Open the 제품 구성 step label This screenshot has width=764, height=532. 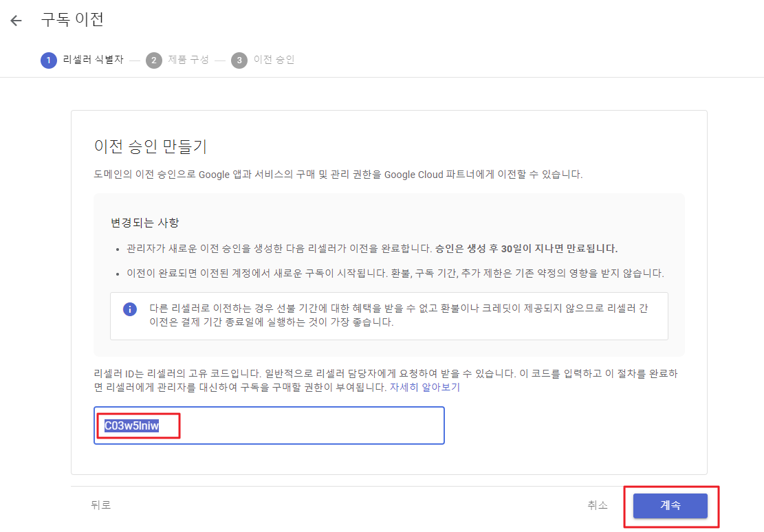click(188, 59)
